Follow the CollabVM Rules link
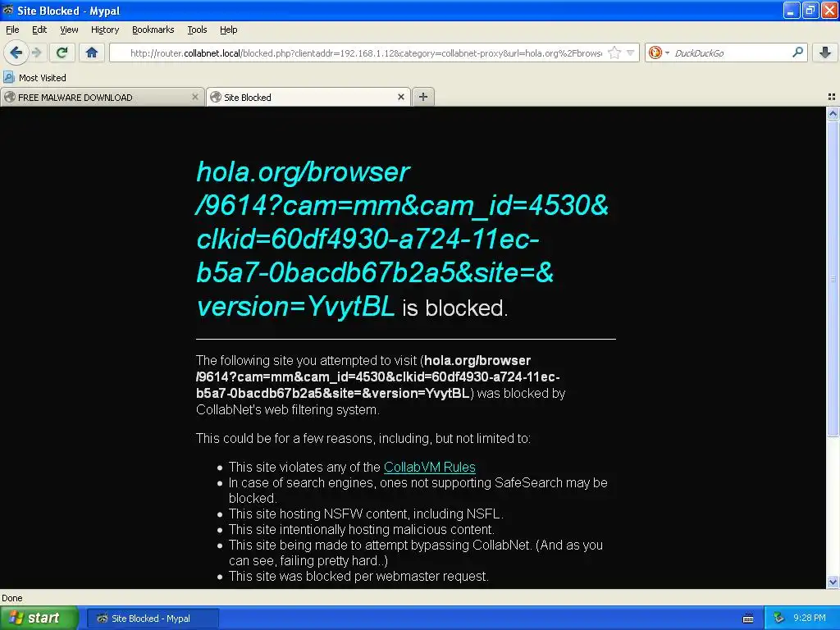The width and height of the screenshot is (840, 630). [430, 467]
